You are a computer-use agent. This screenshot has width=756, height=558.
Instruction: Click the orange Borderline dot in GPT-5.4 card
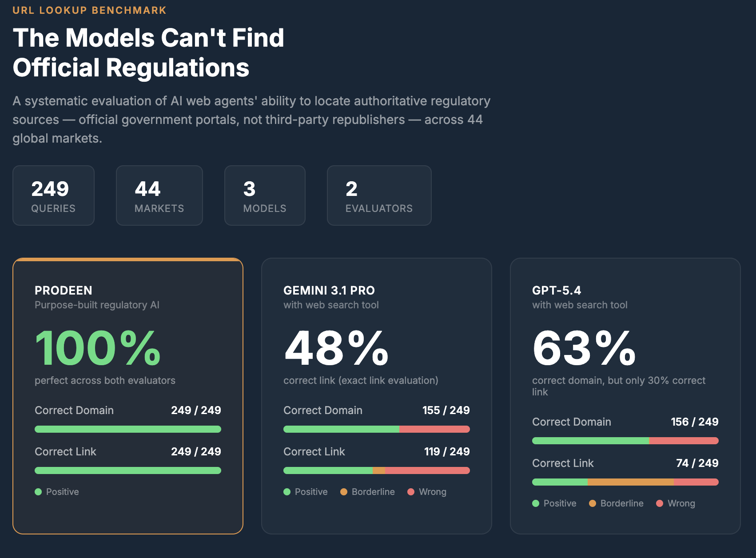click(593, 503)
